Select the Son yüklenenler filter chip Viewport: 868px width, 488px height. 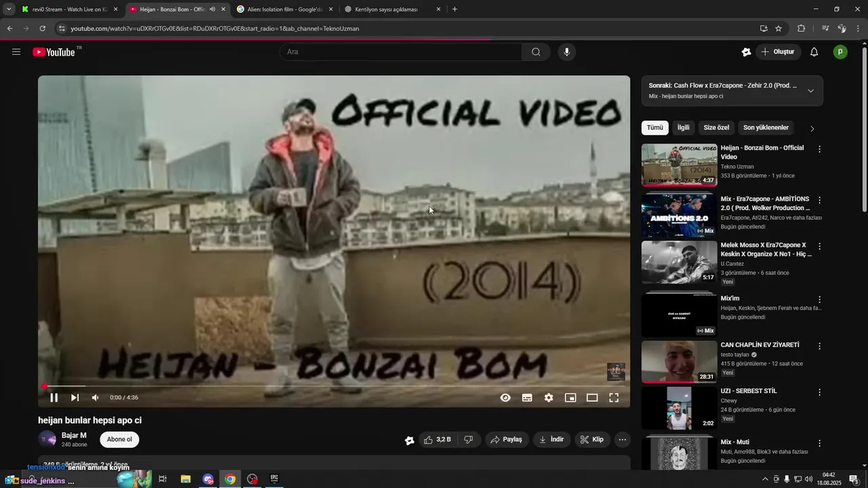tap(766, 127)
